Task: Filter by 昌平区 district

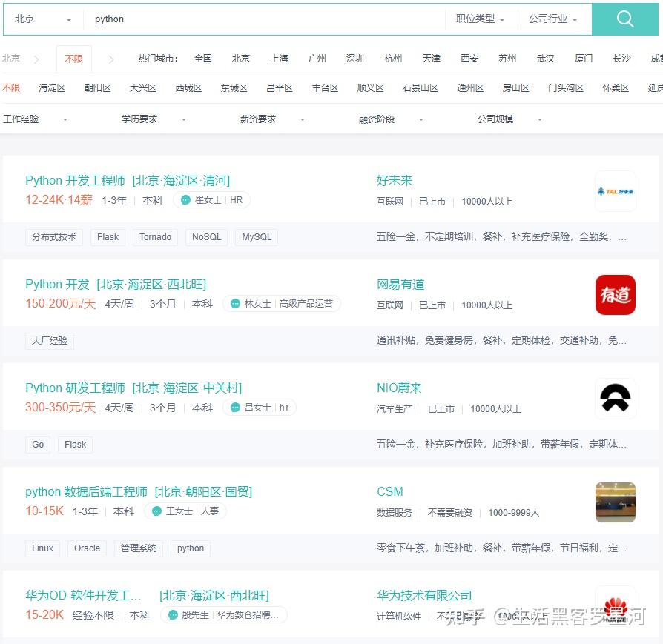Action: pyautogui.click(x=280, y=88)
